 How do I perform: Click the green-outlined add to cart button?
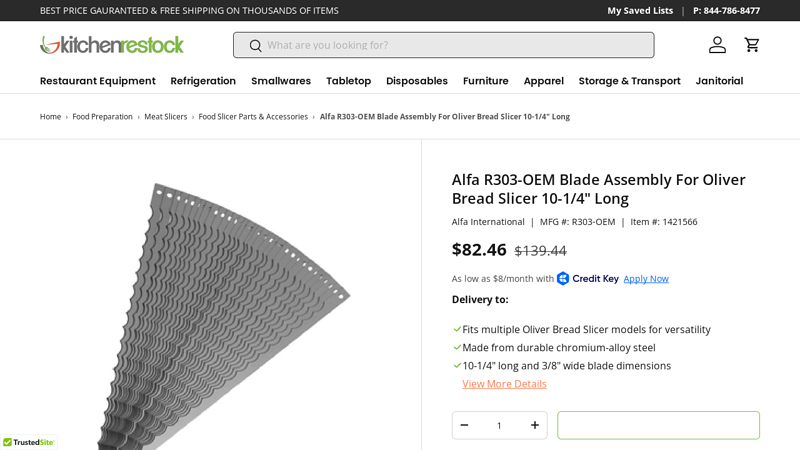pos(658,425)
